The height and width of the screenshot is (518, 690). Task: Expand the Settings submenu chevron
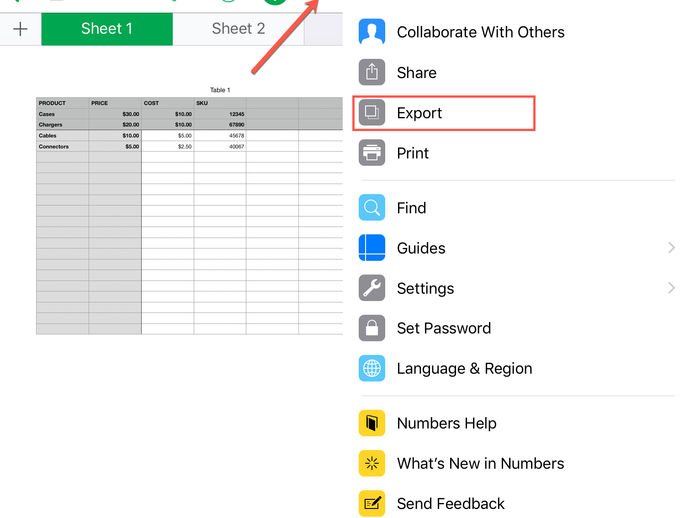pos(671,288)
